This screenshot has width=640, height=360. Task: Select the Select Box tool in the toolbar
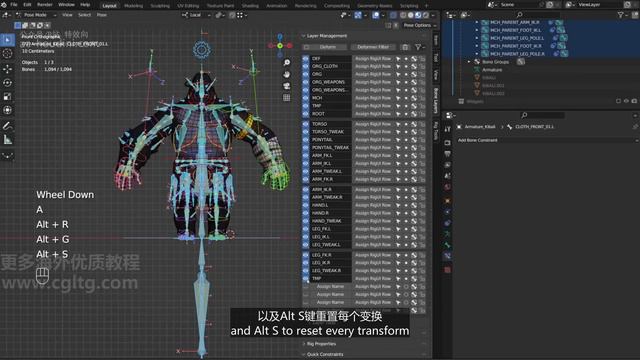pyautogui.click(x=7, y=40)
